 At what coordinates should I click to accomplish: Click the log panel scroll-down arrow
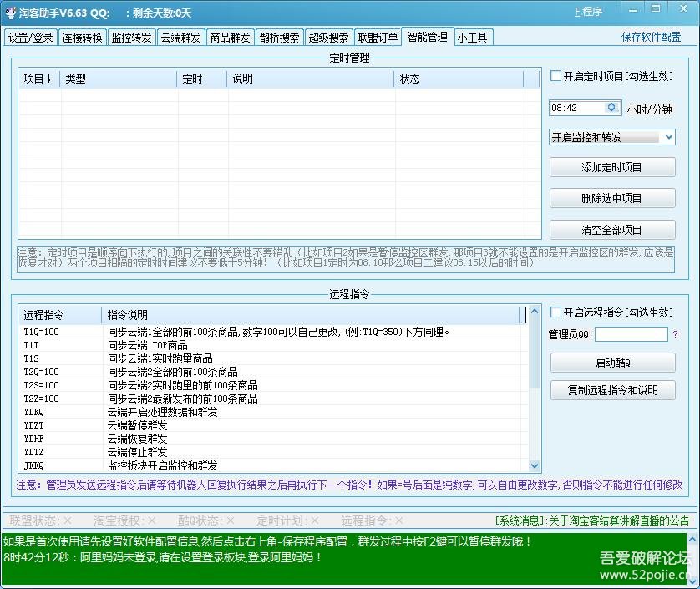pos(692,581)
